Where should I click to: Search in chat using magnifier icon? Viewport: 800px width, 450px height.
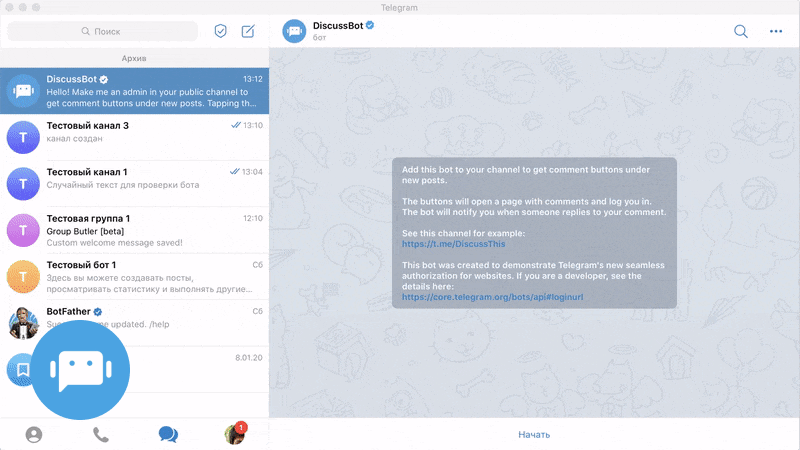tap(741, 32)
